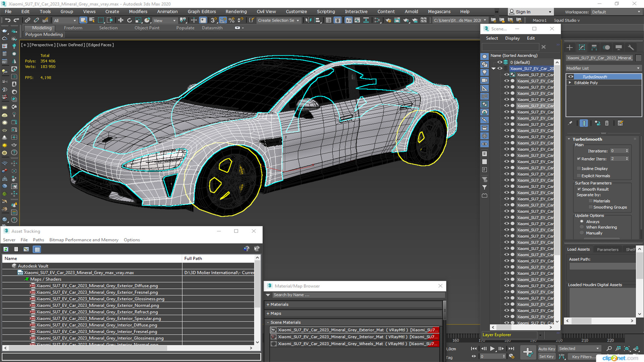Open the Graph Editors menu

pyautogui.click(x=202, y=11)
